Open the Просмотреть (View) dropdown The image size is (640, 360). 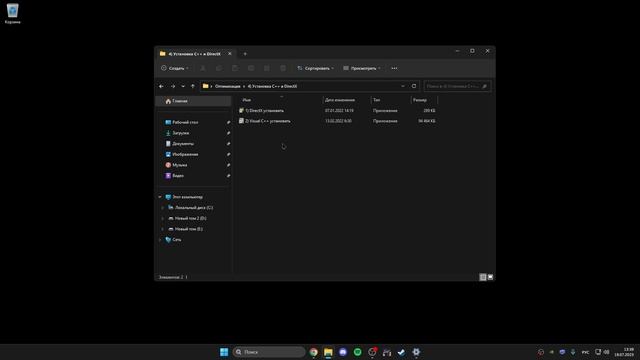362,68
